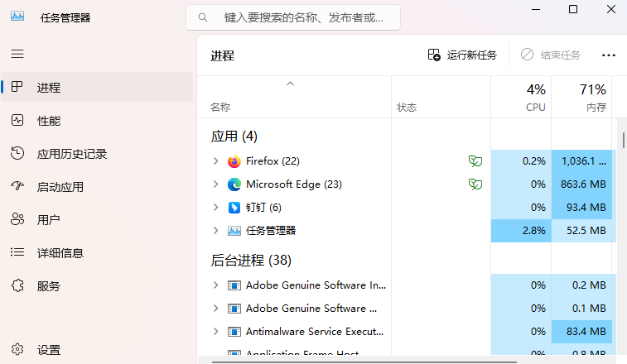Click the 93.4 MB memory cell for 钉钉
Viewport: 627px width, 364px height.
(x=581, y=208)
